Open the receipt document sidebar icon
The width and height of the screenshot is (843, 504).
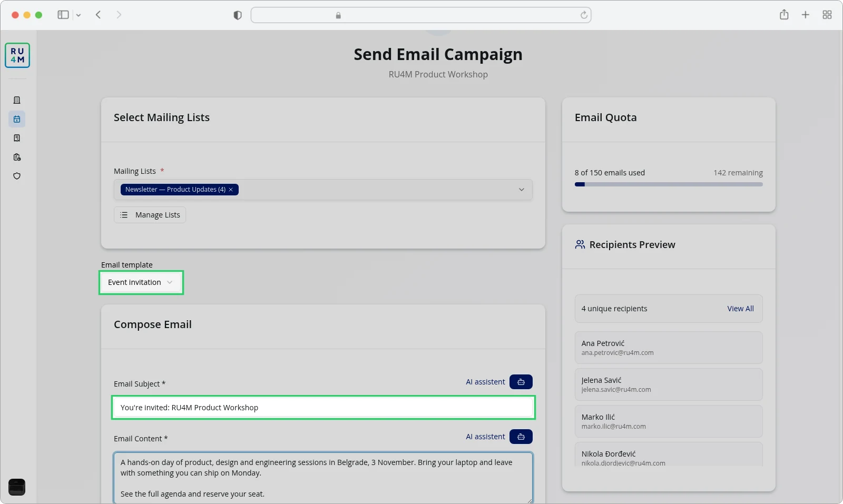pyautogui.click(x=17, y=138)
